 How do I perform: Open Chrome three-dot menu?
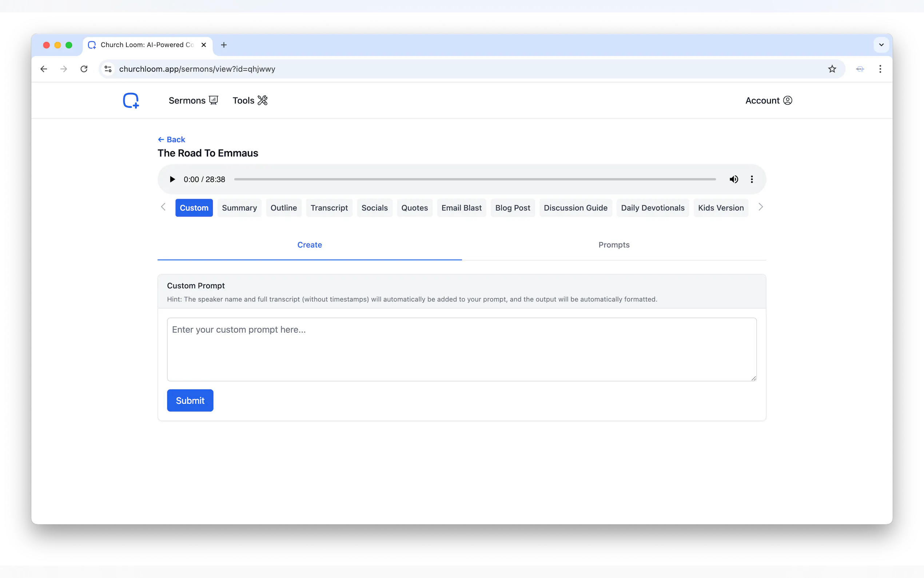pyautogui.click(x=880, y=69)
